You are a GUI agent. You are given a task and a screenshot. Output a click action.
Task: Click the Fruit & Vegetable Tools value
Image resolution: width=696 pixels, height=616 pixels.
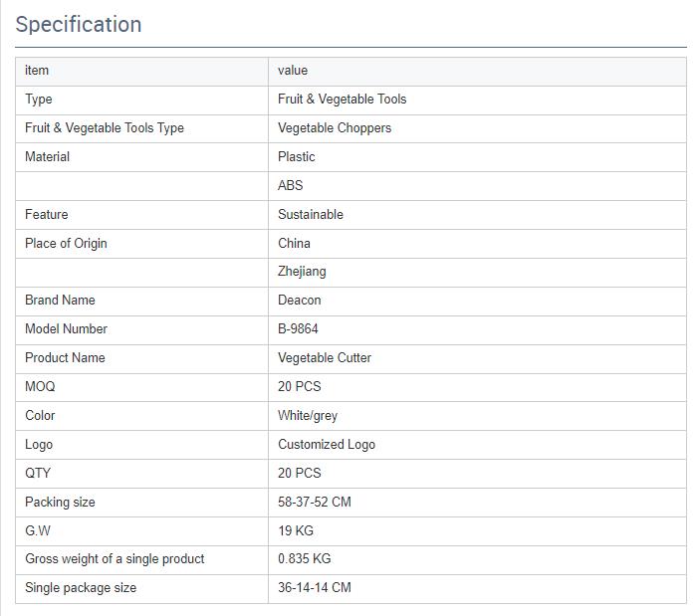tap(342, 100)
